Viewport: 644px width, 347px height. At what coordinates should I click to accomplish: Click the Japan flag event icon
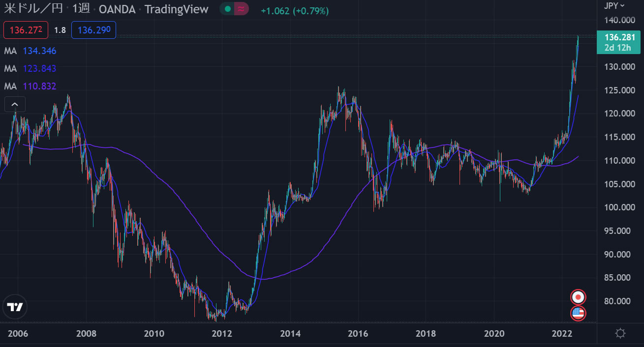[x=578, y=297]
